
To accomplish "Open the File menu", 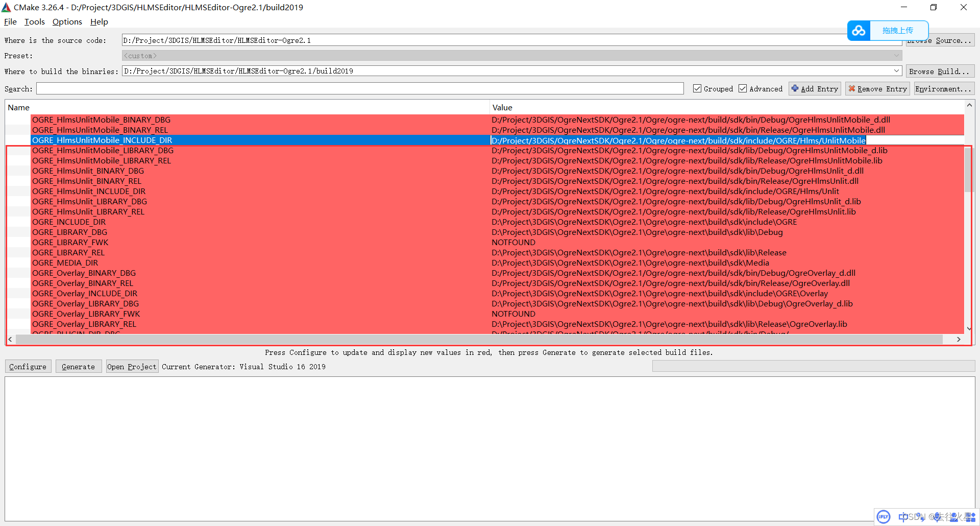I will coord(10,22).
